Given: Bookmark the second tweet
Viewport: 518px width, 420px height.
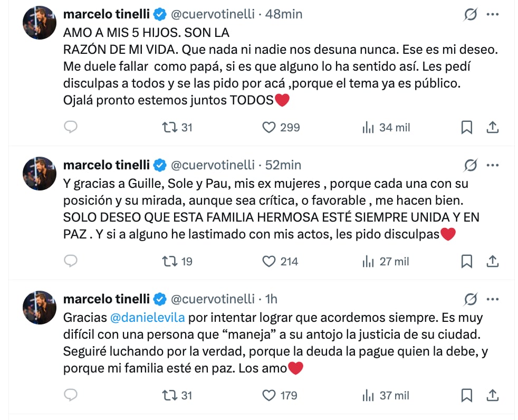Looking at the screenshot, I should coord(466,261).
